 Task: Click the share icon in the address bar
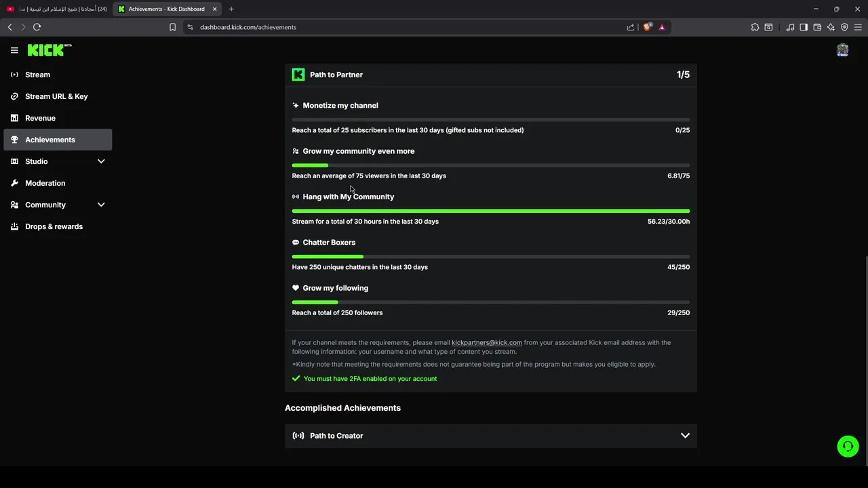[631, 27]
